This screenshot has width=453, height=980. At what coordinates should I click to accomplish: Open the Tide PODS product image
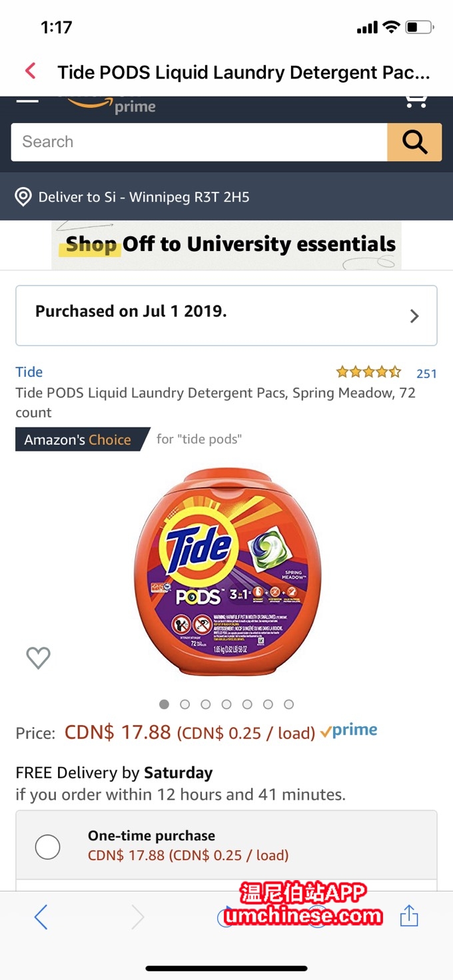226,573
